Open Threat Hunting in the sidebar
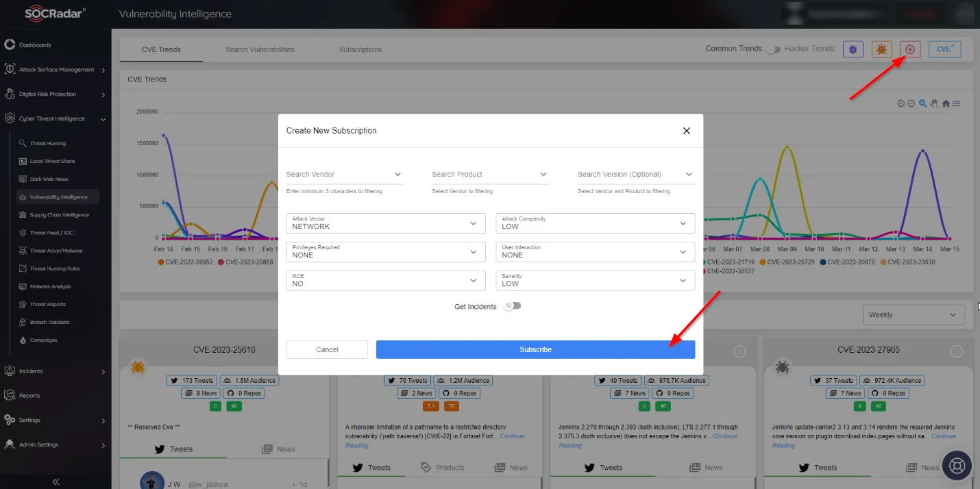This screenshot has width=980, height=489. tap(48, 144)
